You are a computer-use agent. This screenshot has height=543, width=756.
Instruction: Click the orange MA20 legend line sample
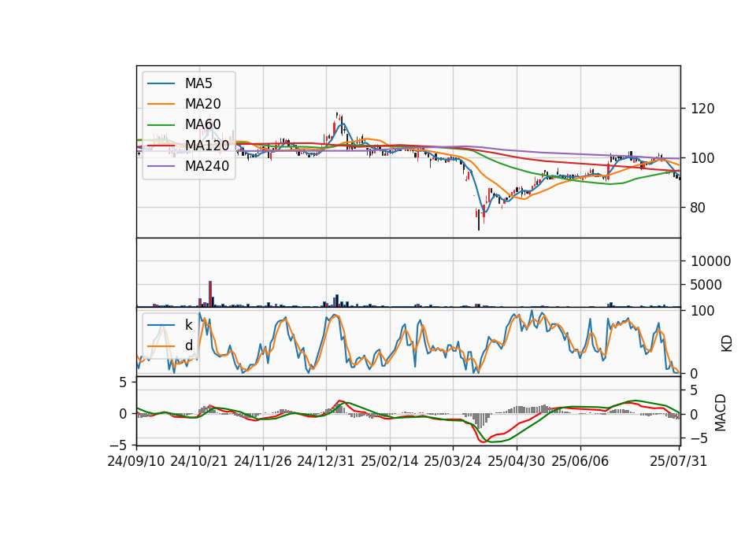[x=161, y=104]
